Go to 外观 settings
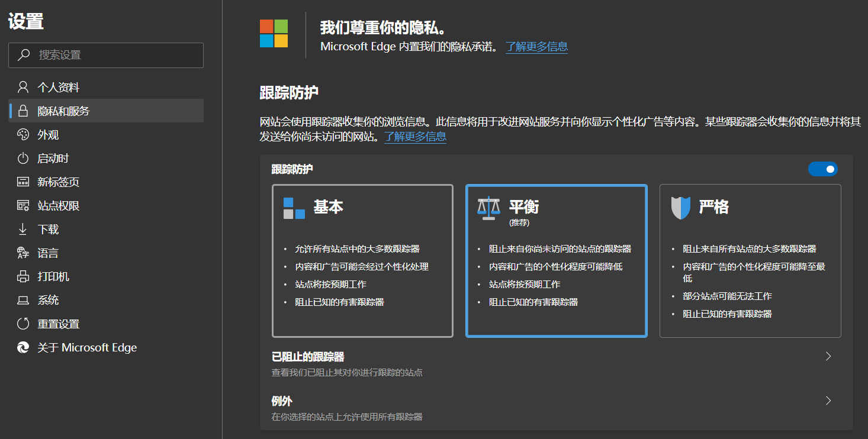 tap(106, 135)
